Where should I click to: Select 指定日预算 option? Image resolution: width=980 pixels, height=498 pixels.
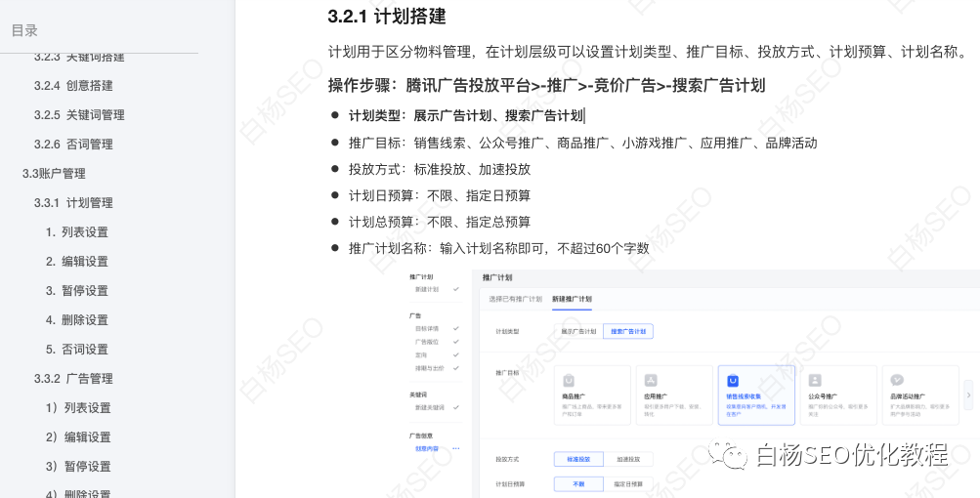(x=628, y=484)
